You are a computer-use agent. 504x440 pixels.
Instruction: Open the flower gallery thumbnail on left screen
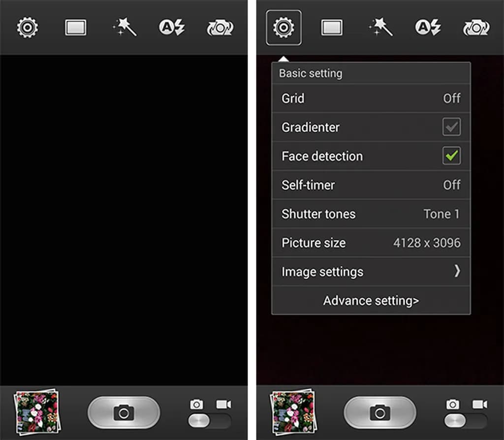(37, 412)
